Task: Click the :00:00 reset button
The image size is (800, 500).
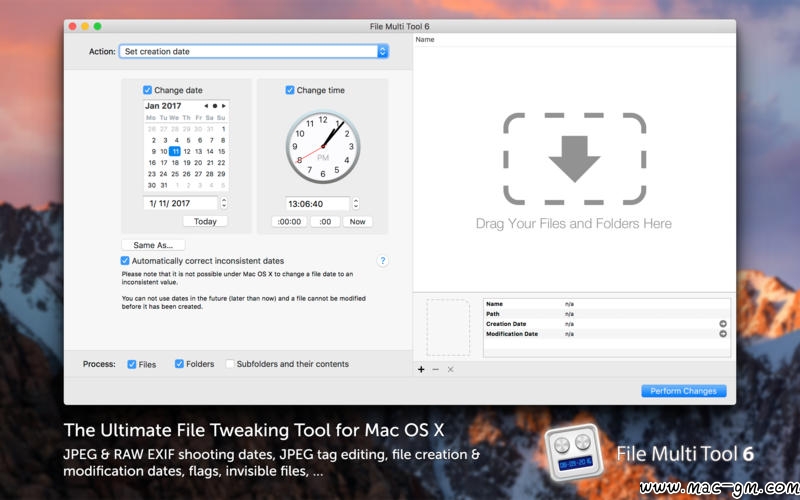Action: [x=289, y=221]
